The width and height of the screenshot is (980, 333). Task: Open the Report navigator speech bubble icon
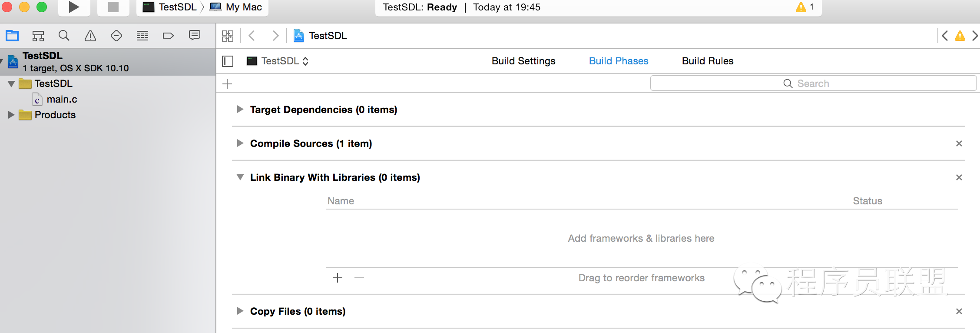(195, 35)
